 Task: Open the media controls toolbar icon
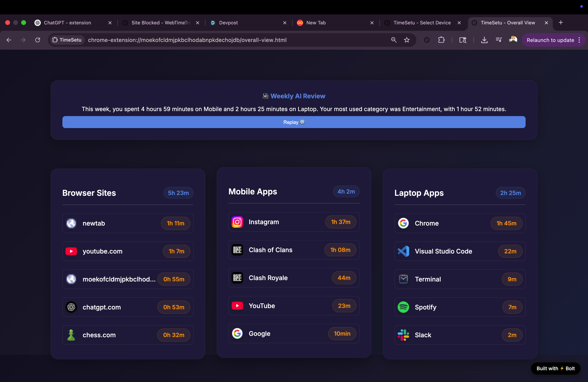point(499,40)
